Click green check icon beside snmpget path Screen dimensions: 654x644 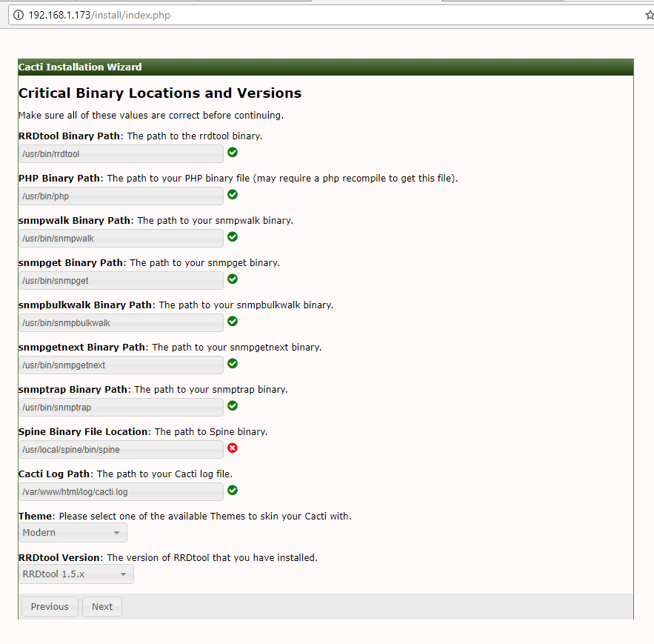(x=233, y=279)
